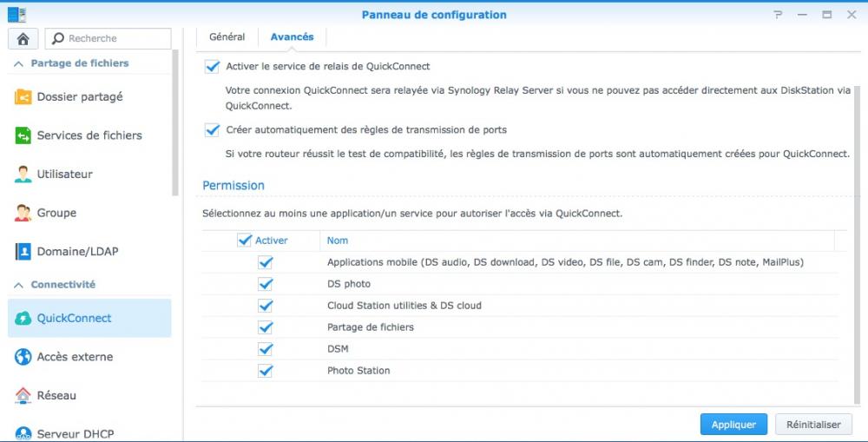Type in the Recherche search field
Viewport: 868px width, 442px height.
(115, 38)
